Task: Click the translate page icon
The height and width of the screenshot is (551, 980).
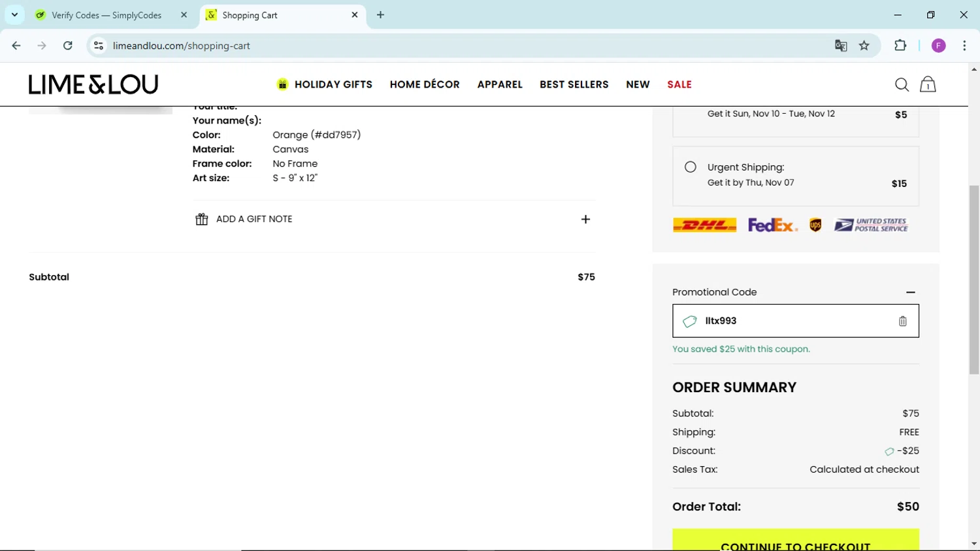Action: 841,46
